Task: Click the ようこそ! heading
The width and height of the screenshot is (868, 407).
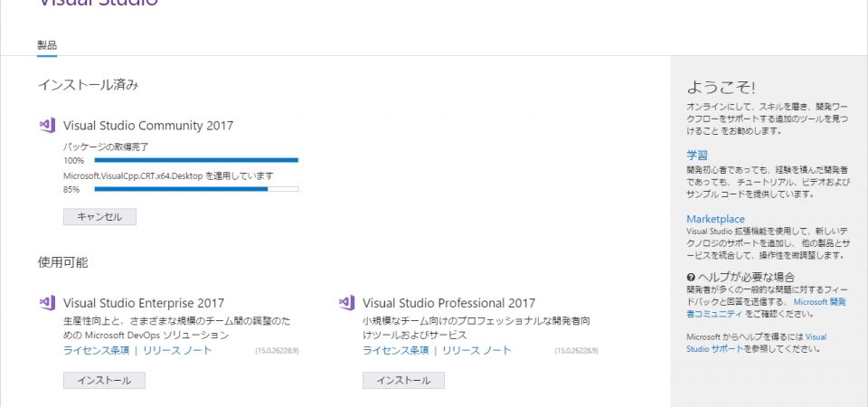Action: 721,87
